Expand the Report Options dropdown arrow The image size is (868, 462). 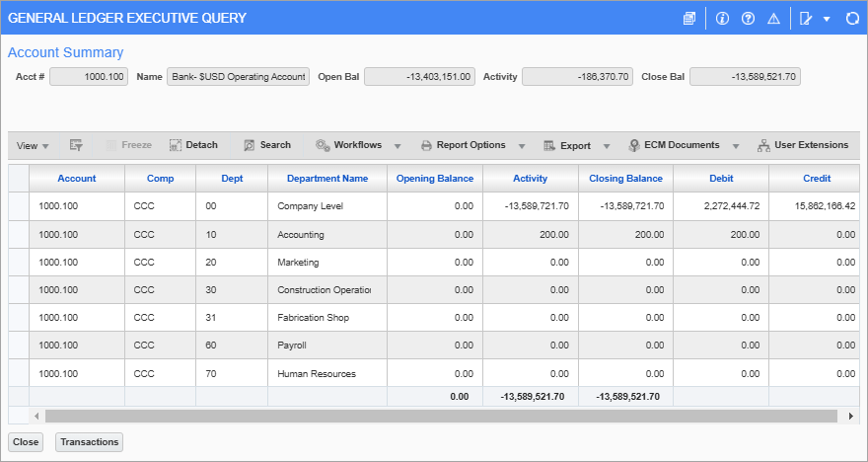(522, 146)
